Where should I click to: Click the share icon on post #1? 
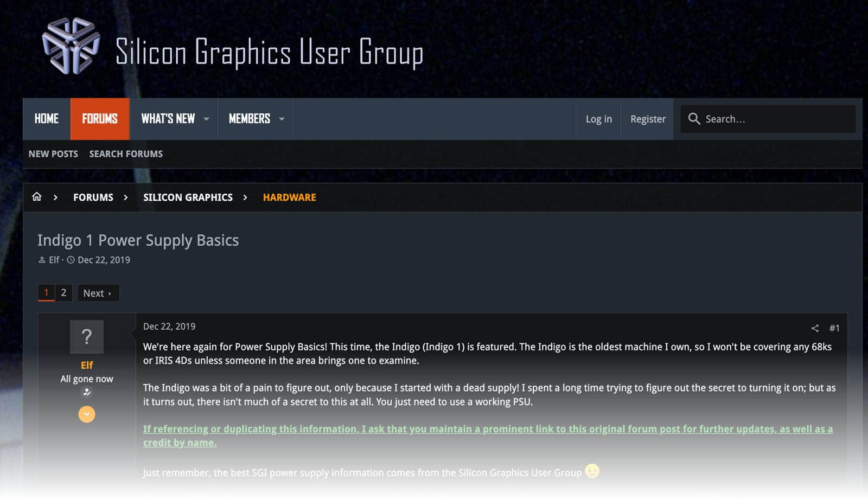[x=815, y=328]
